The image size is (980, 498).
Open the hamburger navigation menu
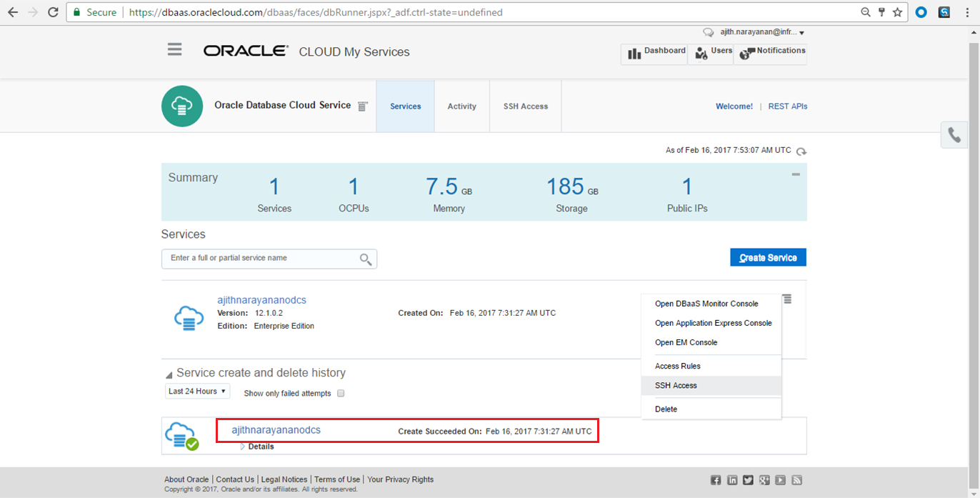(x=174, y=49)
